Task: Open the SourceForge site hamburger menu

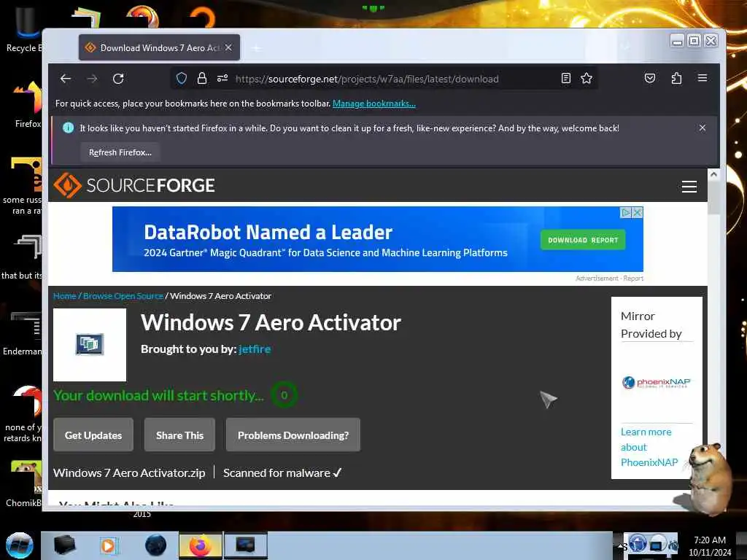Action: tap(689, 186)
